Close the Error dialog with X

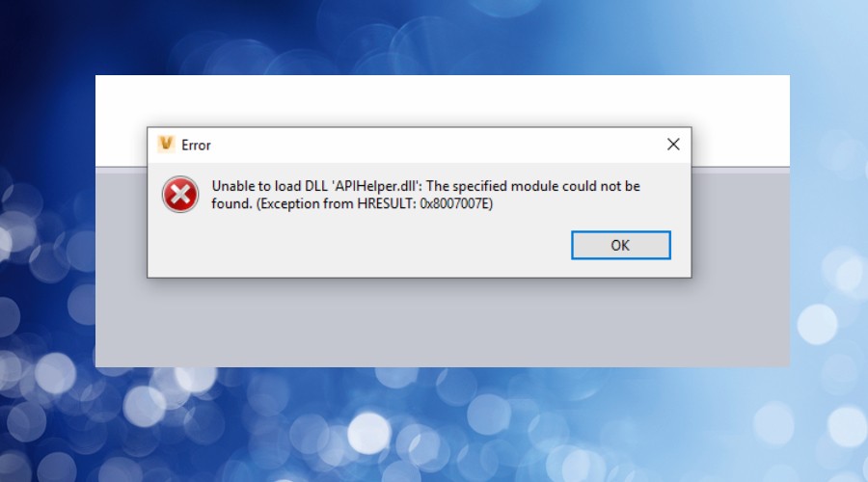click(x=673, y=145)
